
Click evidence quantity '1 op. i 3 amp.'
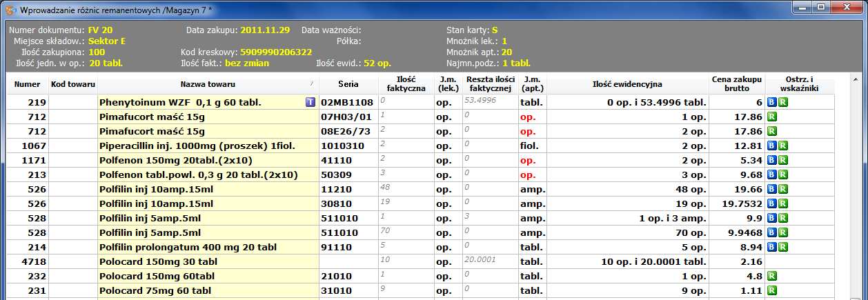[627, 218]
